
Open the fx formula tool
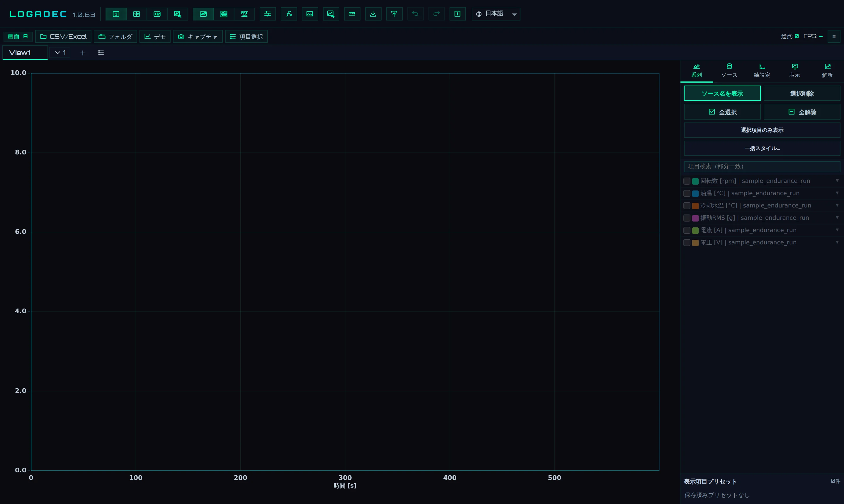click(289, 14)
